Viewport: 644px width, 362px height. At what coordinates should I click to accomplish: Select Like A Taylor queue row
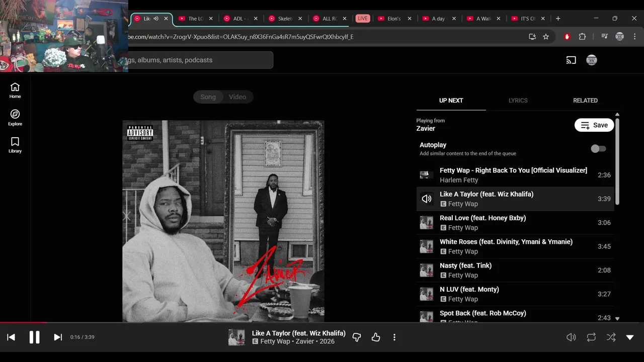click(515, 199)
